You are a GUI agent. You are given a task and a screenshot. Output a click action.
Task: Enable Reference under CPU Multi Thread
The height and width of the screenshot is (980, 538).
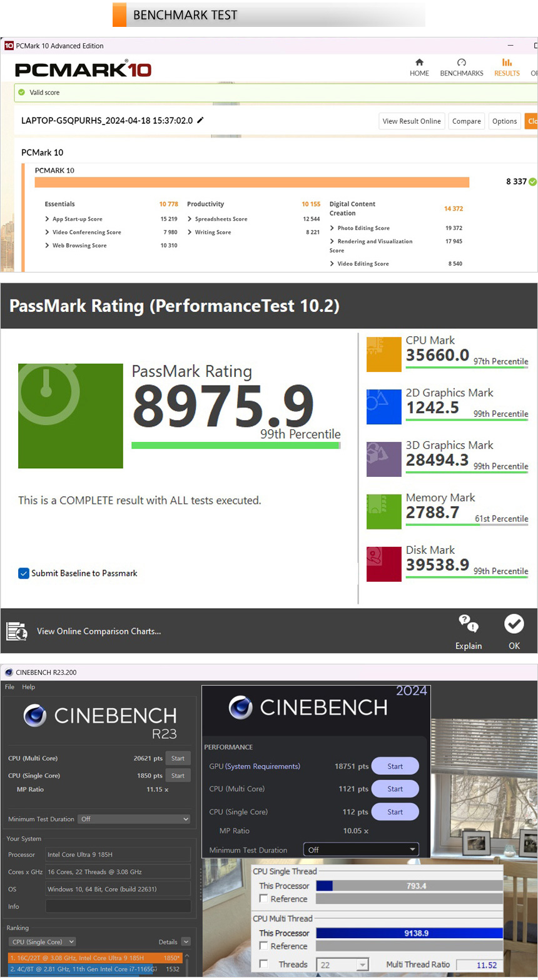[x=264, y=946]
